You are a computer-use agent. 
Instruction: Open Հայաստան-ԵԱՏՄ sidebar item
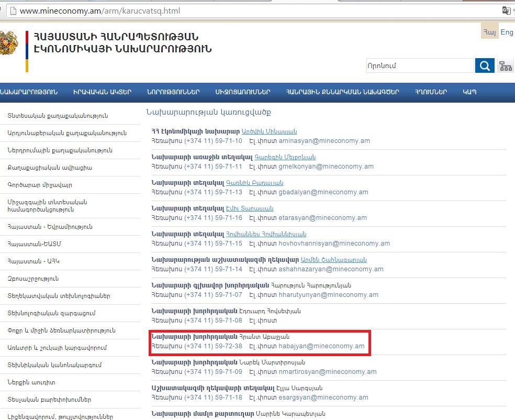click(x=34, y=244)
